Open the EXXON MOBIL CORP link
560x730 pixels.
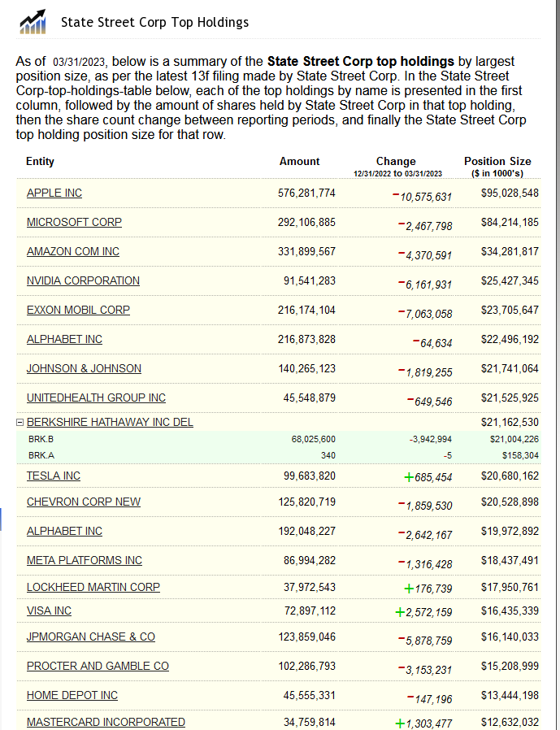78,310
